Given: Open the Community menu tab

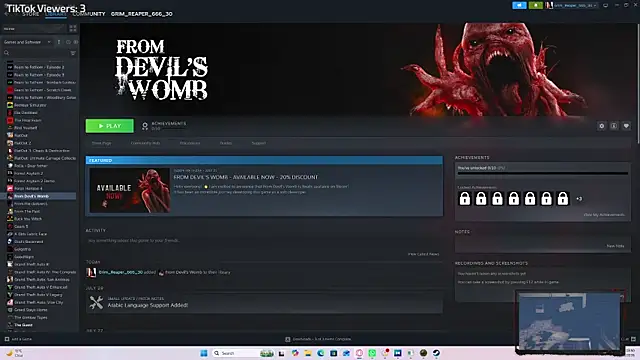Looking at the screenshot, I should pos(89,14).
